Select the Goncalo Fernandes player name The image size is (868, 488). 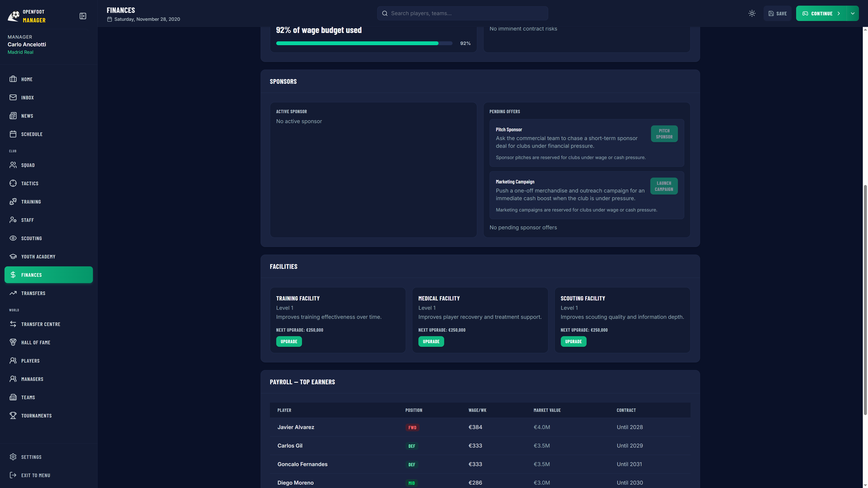302,464
